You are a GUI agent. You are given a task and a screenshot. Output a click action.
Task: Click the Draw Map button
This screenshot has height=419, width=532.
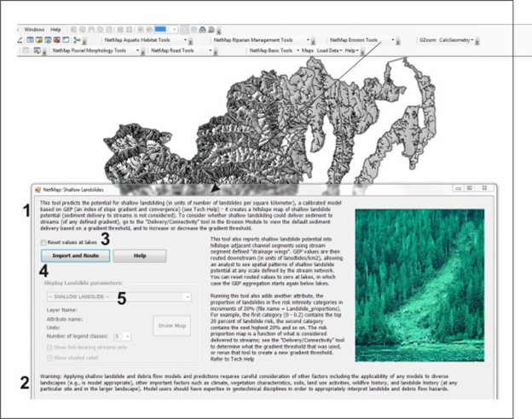coord(172,325)
